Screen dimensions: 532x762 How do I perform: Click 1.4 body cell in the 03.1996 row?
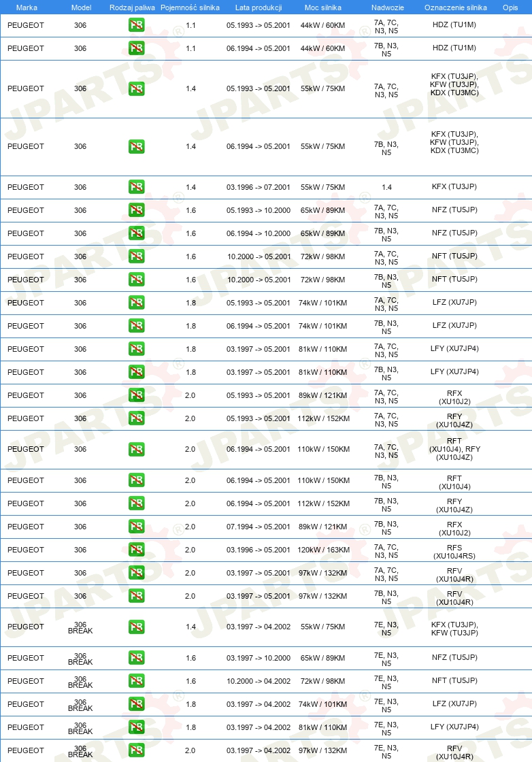(386, 187)
